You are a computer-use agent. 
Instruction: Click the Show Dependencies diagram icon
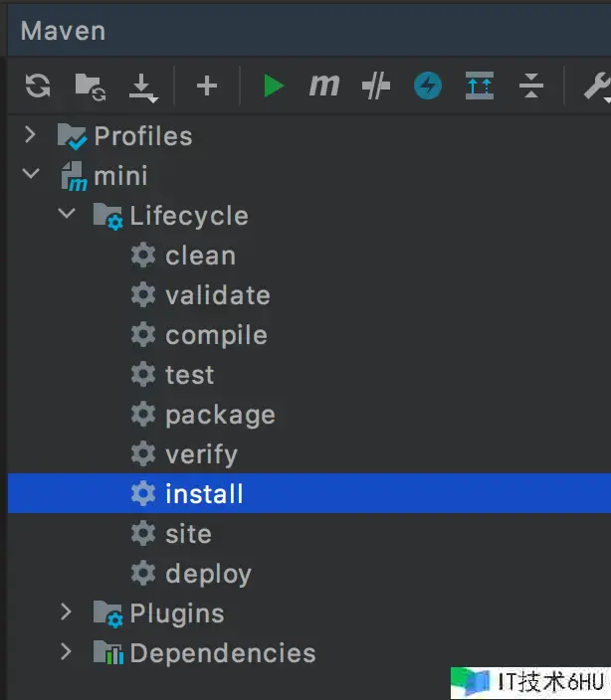[x=480, y=87]
